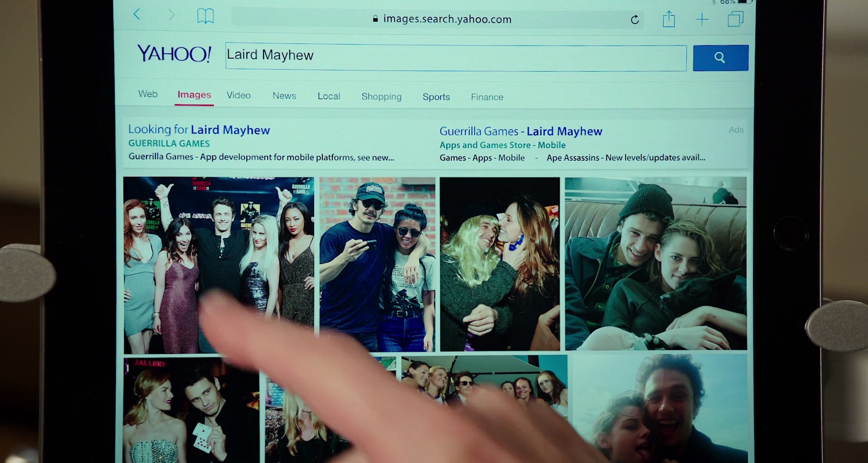This screenshot has width=868, height=463.
Task: Show all open tabs icon
Action: pos(736,19)
